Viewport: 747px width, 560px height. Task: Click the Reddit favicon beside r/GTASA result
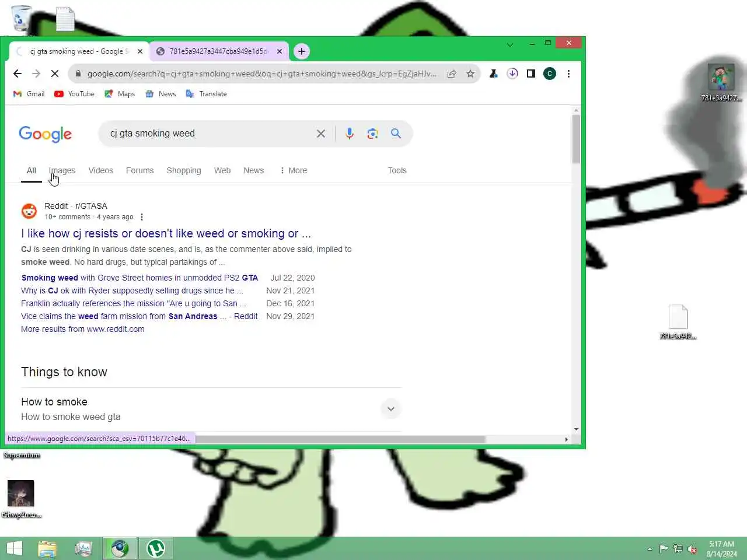point(29,211)
